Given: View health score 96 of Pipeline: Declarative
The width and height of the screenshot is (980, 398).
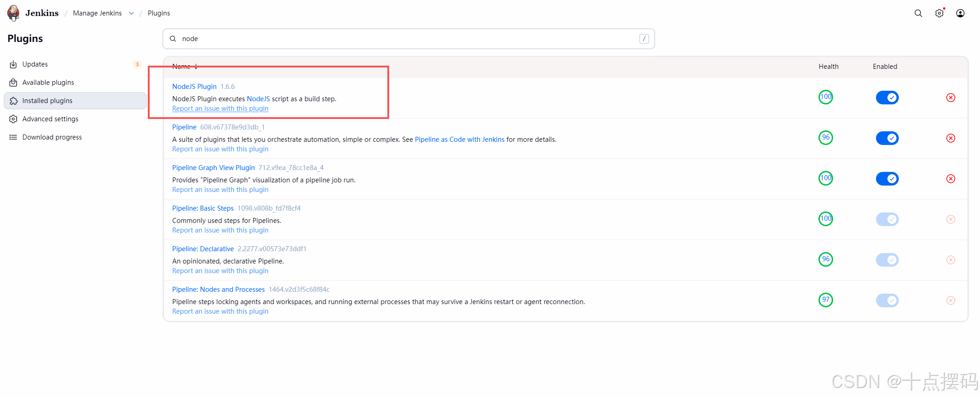Looking at the screenshot, I should click(826, 259).
